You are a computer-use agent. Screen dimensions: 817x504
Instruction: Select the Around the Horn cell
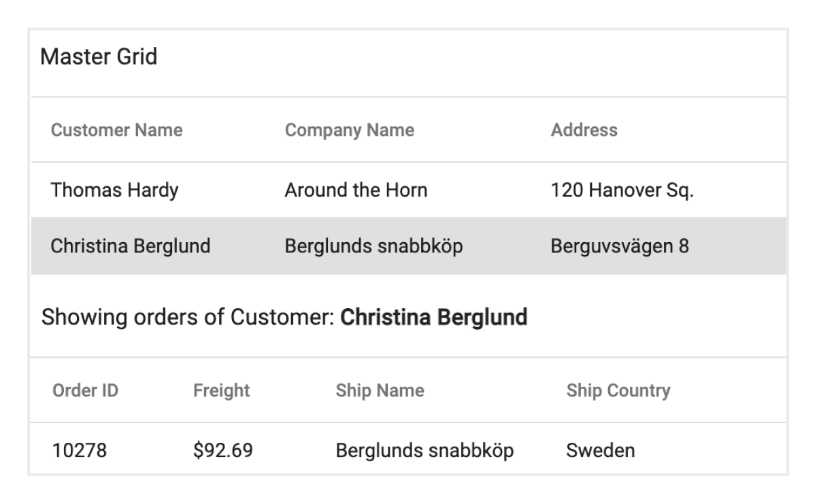pyautogui.click(x=356, y=190)
